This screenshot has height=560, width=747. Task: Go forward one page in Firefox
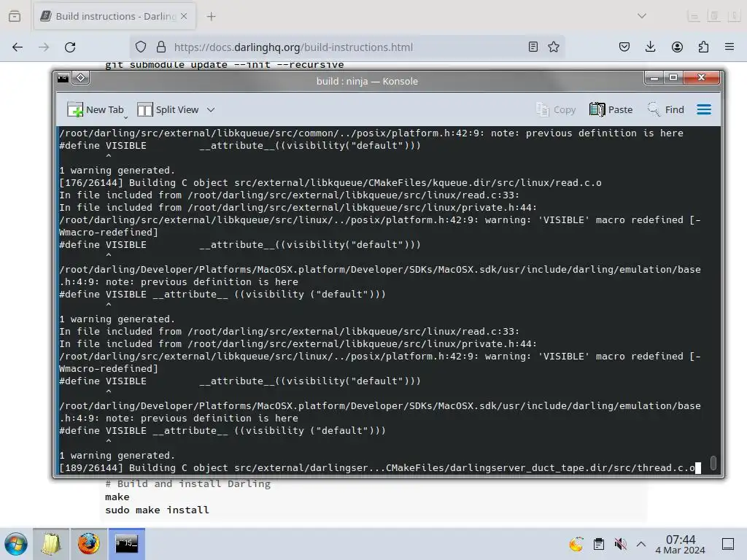(x=44, y=47)
